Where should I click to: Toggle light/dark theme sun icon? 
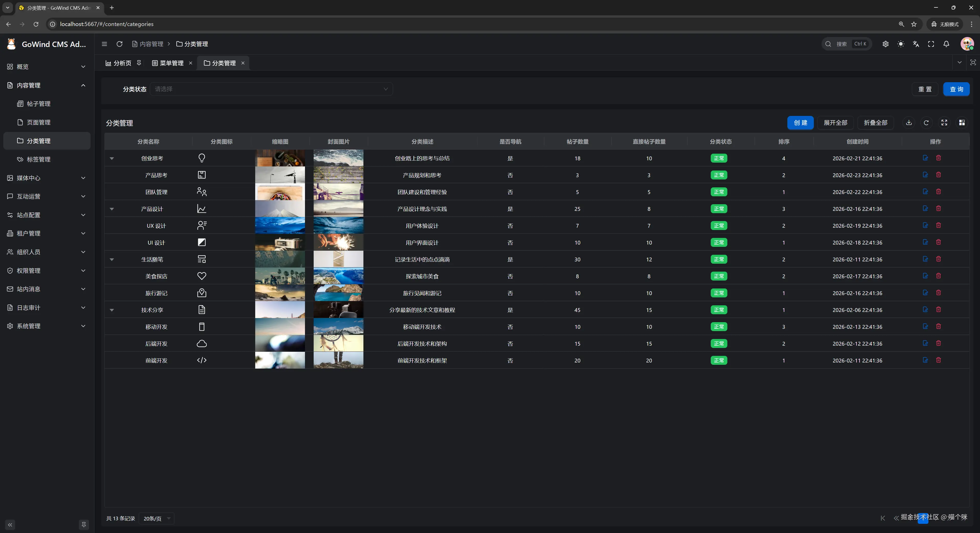click(900, 44)
